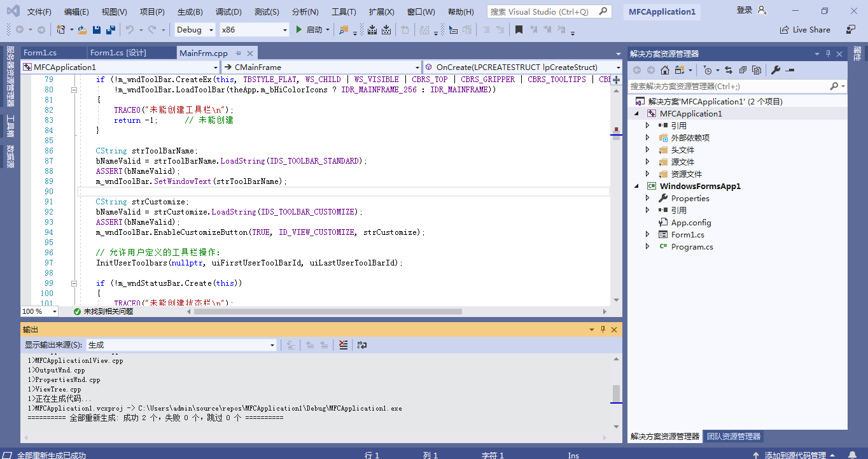Click the Save All toolbar icon
Viewport: 868px width, 459px height.
tap(110, 30)
